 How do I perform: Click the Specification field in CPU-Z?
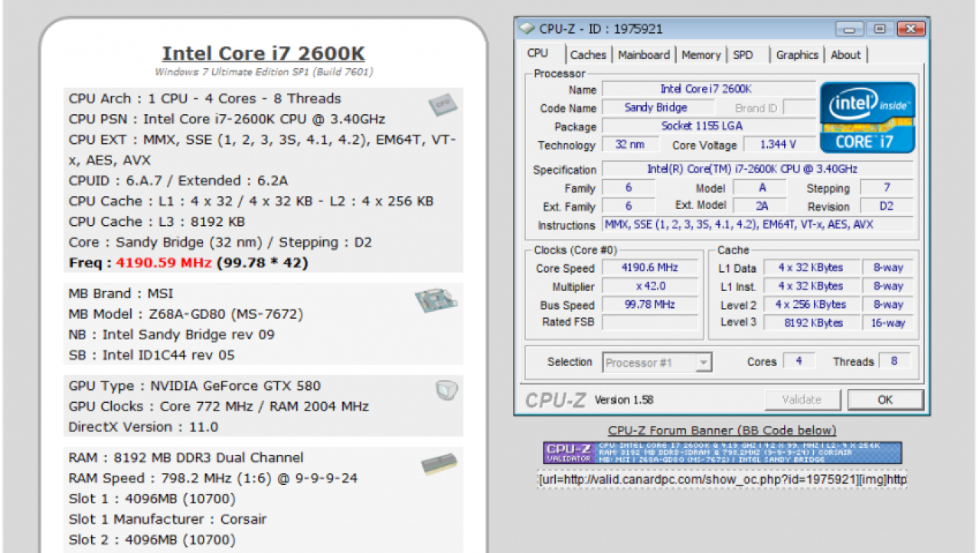point(757,169)
